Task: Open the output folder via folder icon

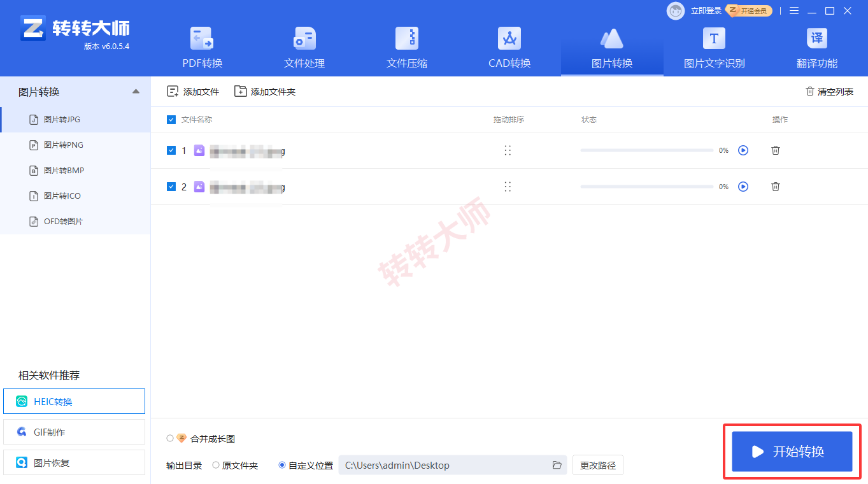Action: [x=557, y=466]
